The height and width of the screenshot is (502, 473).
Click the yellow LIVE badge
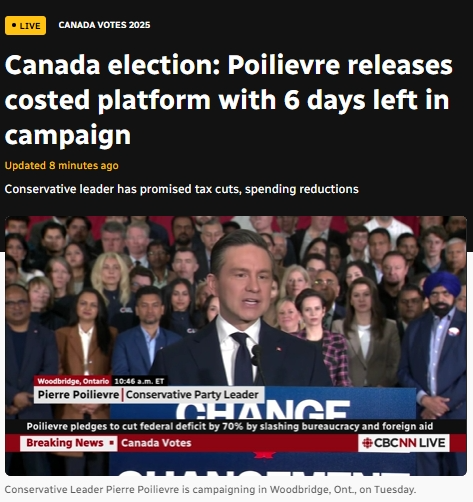click(x=25, y=26)
